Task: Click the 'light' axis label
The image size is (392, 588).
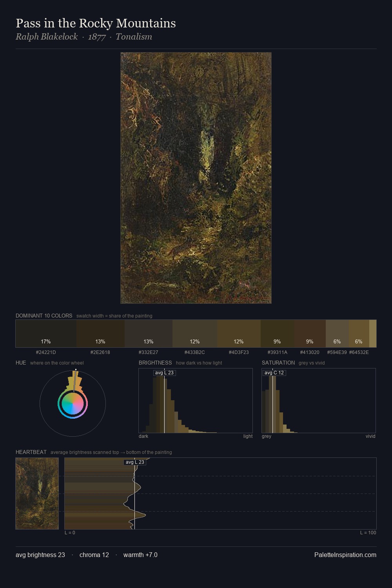Action: [248, 436]
